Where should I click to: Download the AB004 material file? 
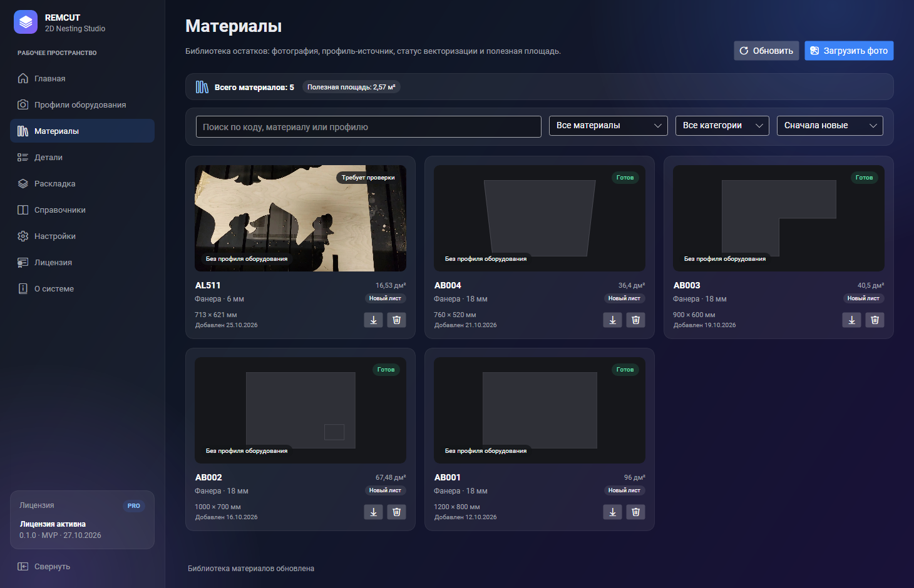point(613,320)
